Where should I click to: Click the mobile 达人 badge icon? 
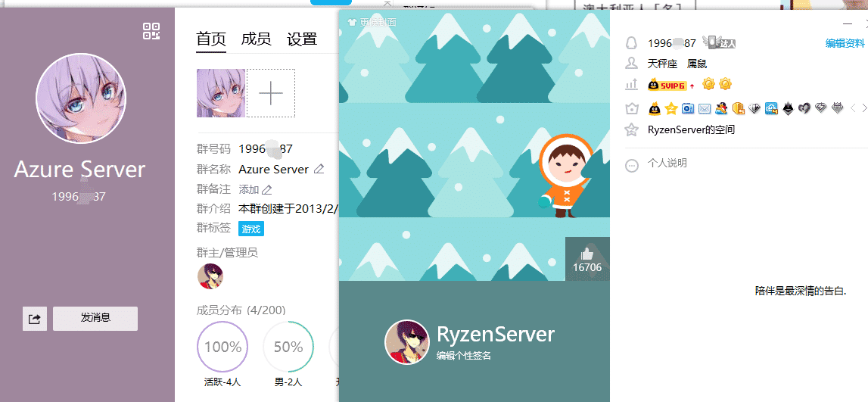coord(719,42)
